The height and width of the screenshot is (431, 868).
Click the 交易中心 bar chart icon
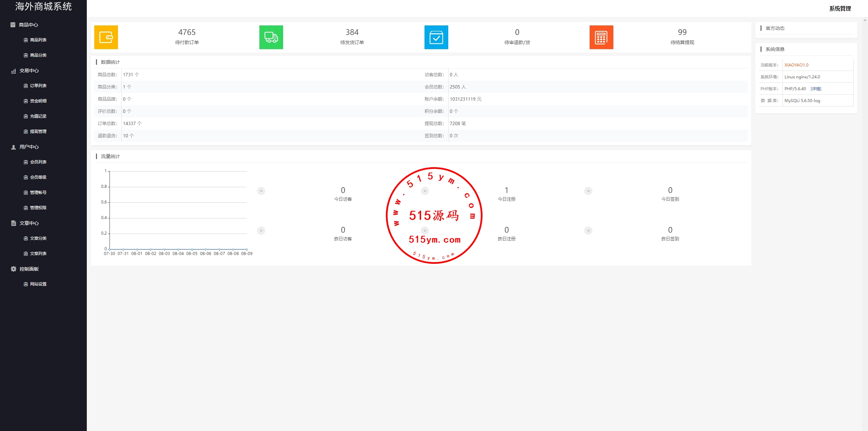click(13, 71)
